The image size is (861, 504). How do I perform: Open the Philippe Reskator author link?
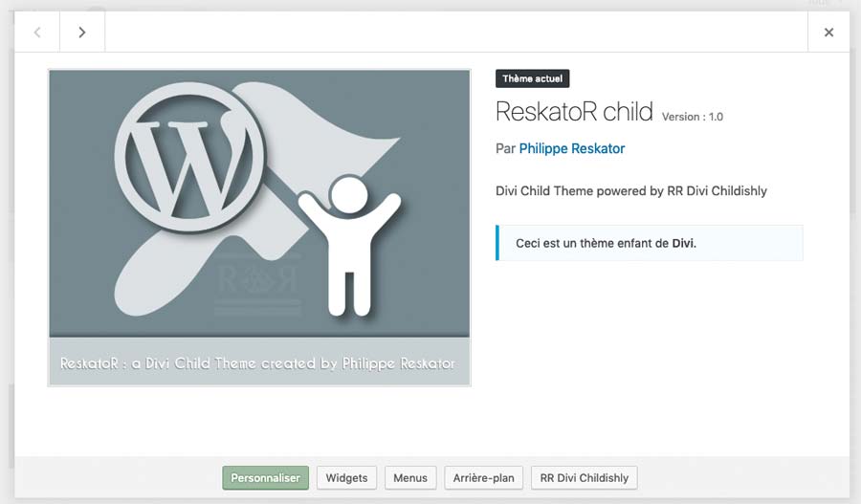[571, 148]
